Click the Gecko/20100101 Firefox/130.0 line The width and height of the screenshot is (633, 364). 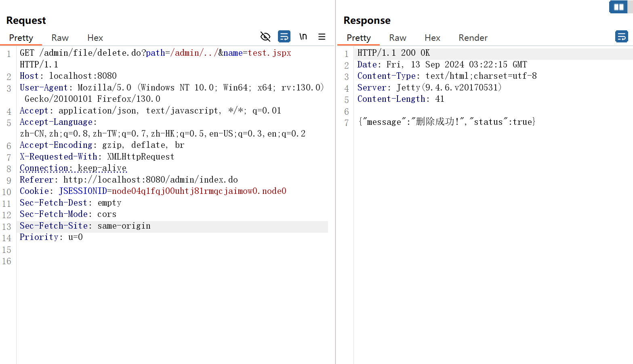tap(93, 99)
